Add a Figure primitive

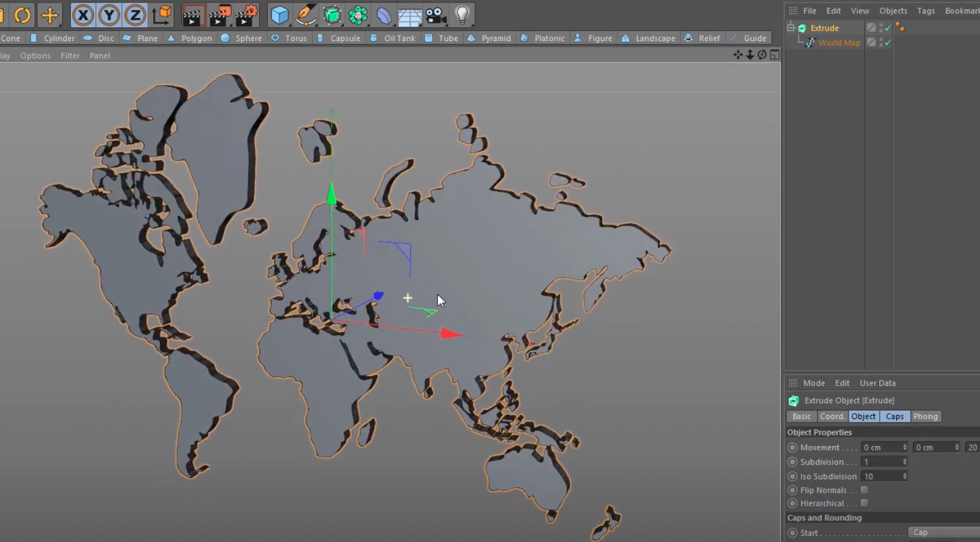593,38
